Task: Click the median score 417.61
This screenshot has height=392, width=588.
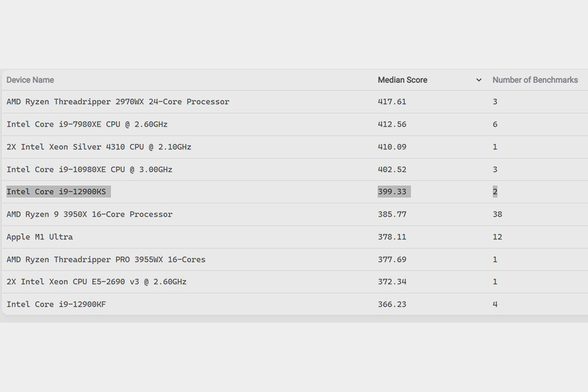Action: coord(392,102)
